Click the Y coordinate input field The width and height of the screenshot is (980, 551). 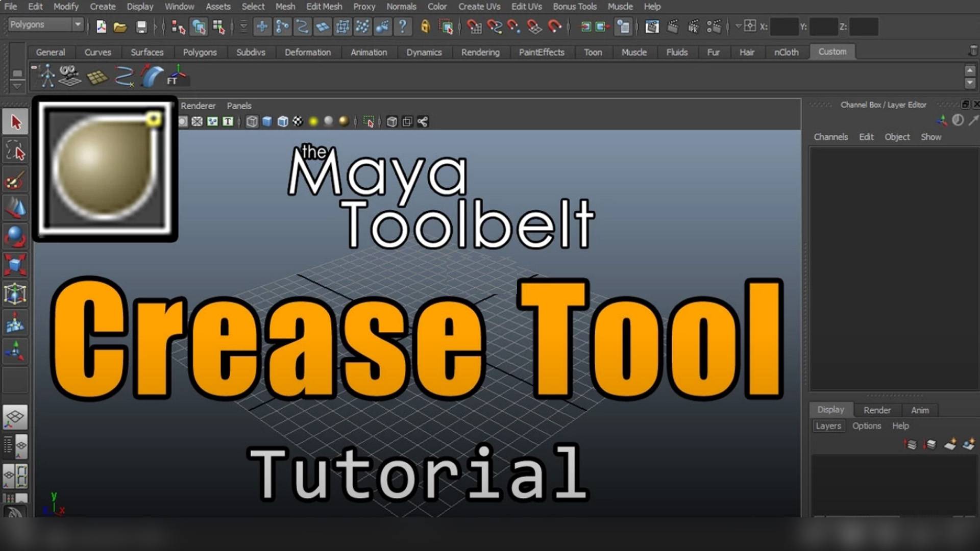[824, 27]
